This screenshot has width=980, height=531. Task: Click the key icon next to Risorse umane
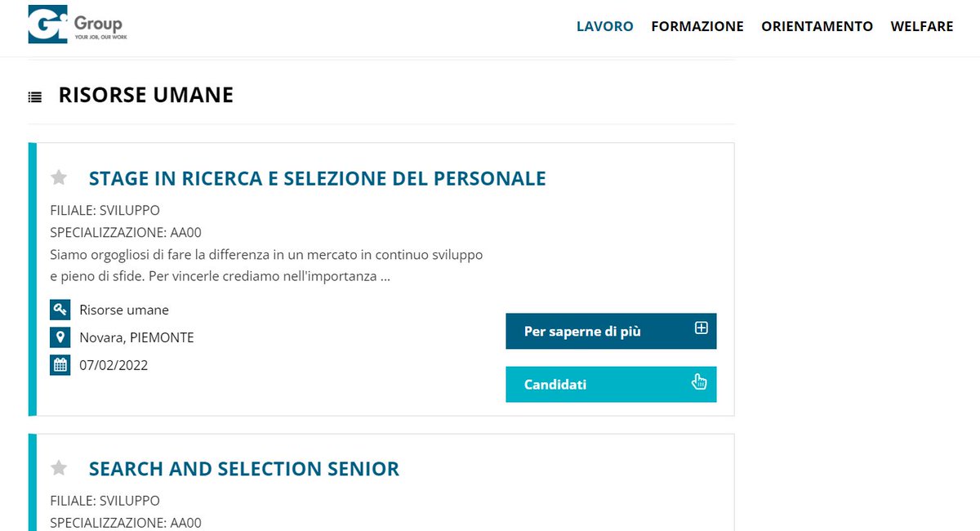[60, 310]
